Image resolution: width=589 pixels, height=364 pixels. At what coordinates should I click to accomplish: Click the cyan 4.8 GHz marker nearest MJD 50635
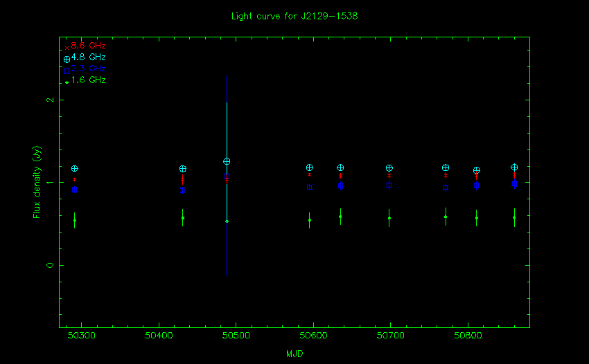(340, 167)
